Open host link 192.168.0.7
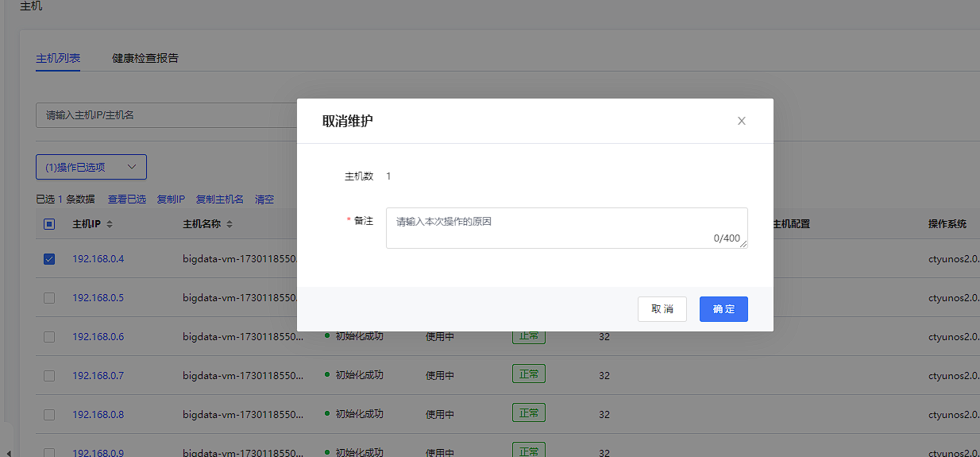Image resolution: width=980 pixels, height=457 pixels. pos(98,375)
